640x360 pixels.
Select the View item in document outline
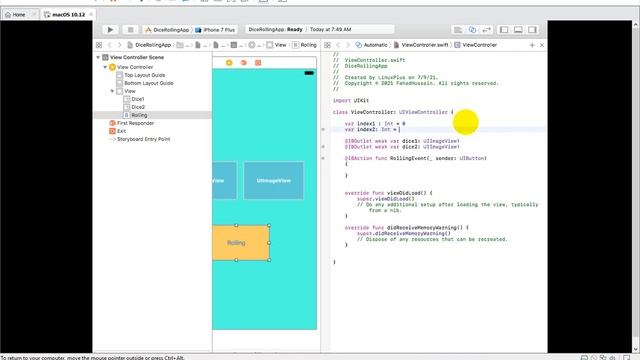pos(130,91)
